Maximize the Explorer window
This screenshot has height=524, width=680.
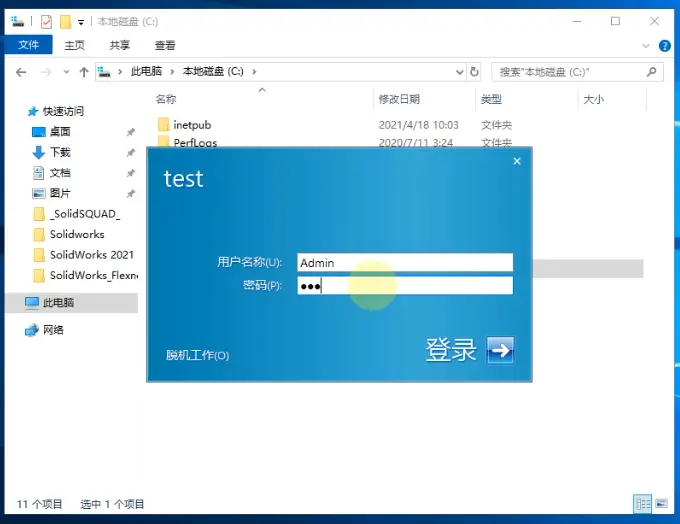point(615,21)
